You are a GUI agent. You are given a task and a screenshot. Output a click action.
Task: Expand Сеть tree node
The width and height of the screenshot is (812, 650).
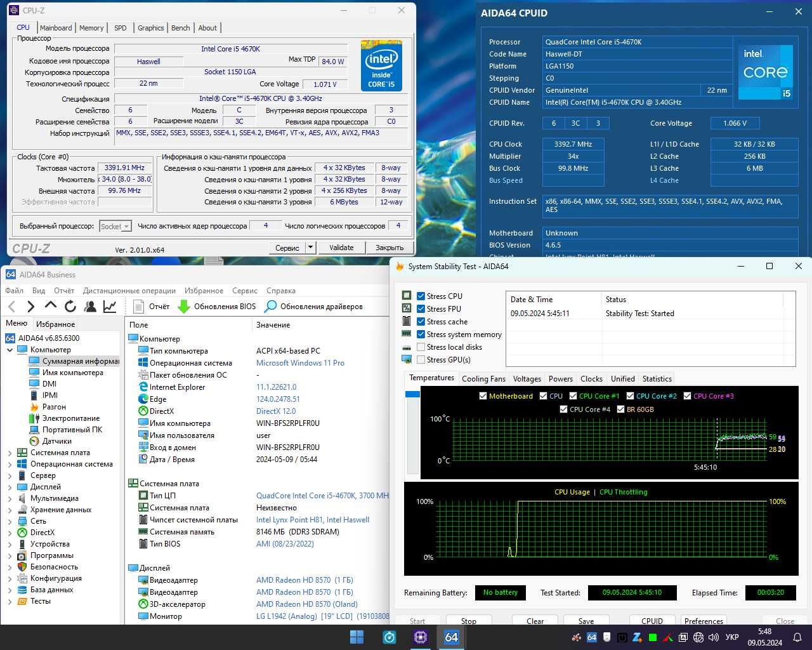point(10,521)
